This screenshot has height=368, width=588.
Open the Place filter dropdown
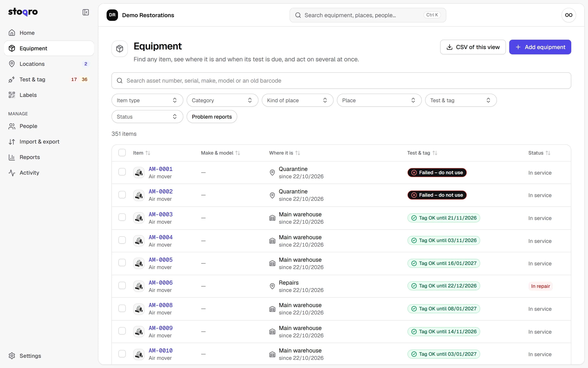point(379,100)
